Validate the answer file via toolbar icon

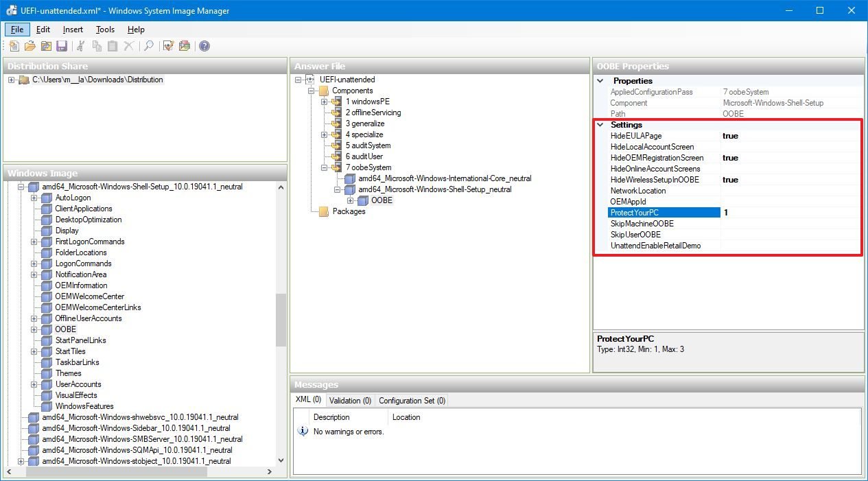pyautogui.click(x=168, y=46)
